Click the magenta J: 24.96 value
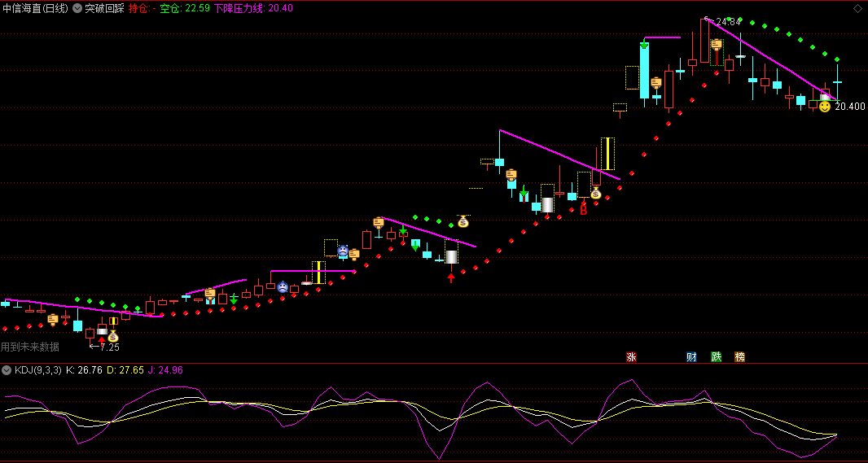Screen dimensions: 868x463 coord(165,369)
